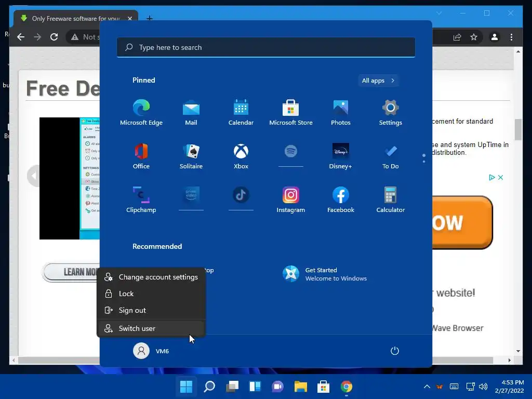Select the Only Freeware software tab
Viewport: 532px width, 399px height.
click(x=76, y=18)
